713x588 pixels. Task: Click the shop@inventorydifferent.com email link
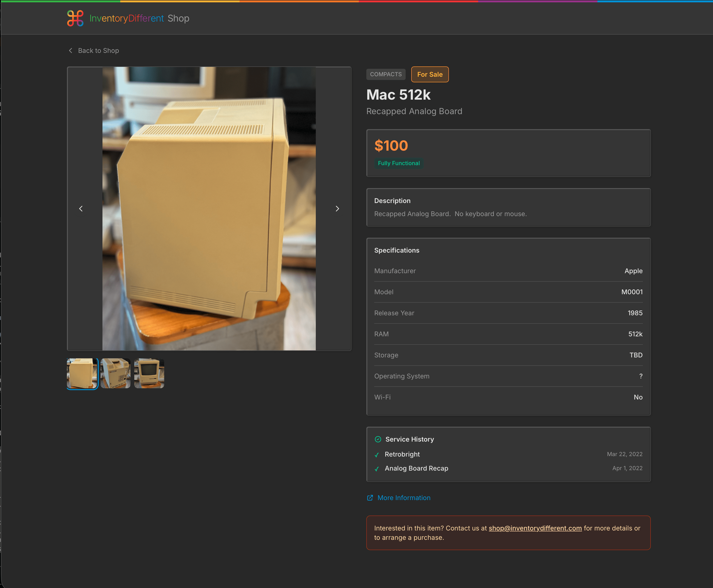(535, 528)
